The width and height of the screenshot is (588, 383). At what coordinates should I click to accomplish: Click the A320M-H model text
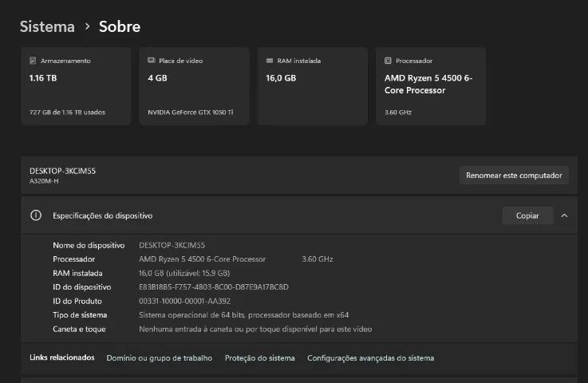tap(44, 181)
